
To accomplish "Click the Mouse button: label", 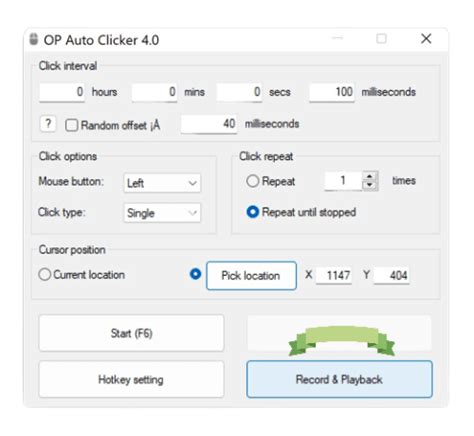I will click(71, 182).
